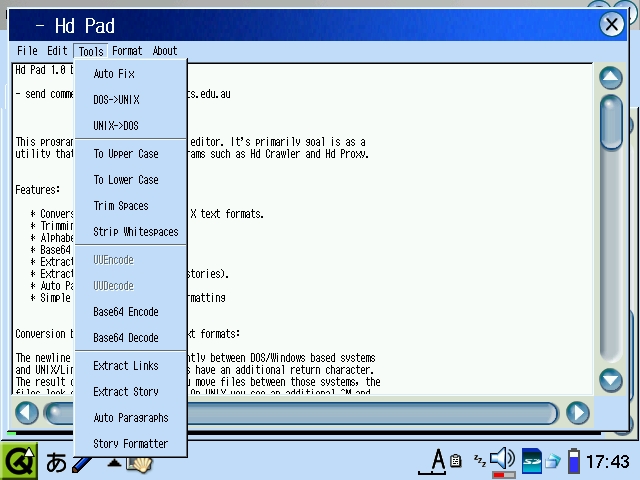Viewport: 640px width, 480px height.
Task: Choose DOS->UNIX conversion
Action: (116, 100)
